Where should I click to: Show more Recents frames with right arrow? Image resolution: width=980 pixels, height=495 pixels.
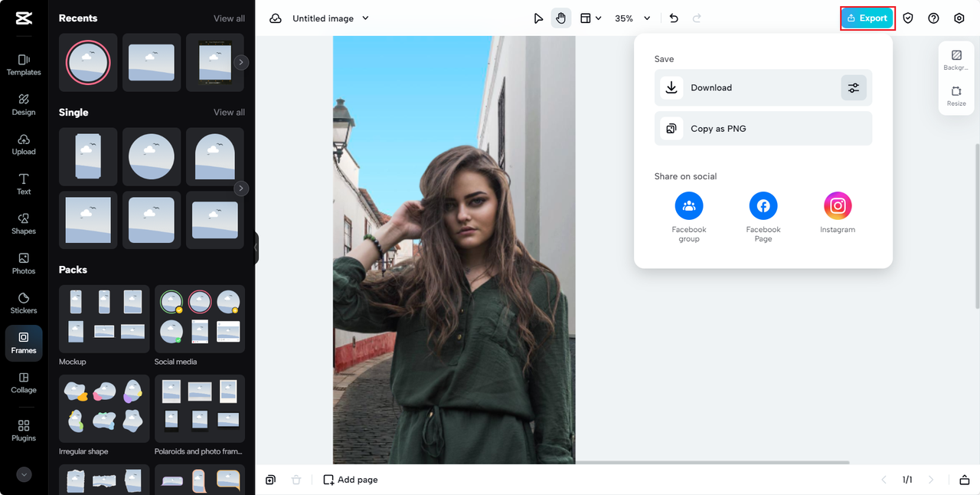[241, 63]
